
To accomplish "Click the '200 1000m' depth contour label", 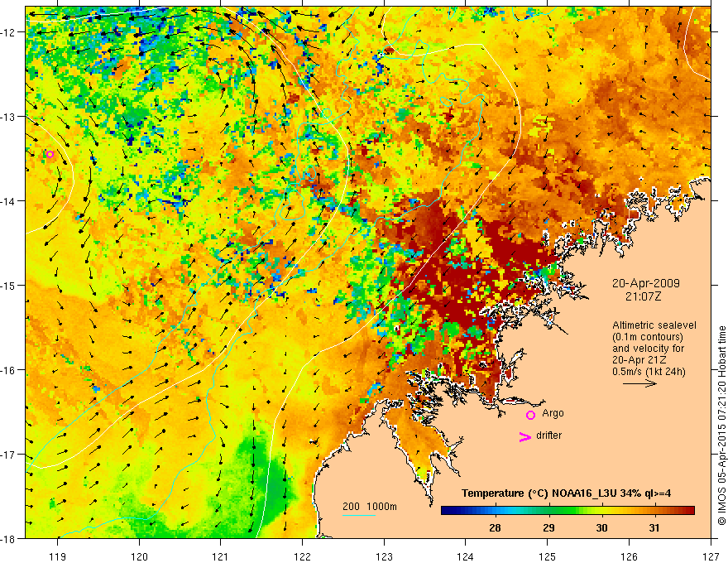I will [370, 507].
